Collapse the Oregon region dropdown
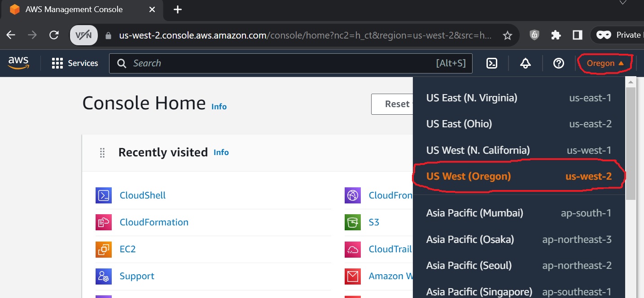644x298 pixels. [x=605, y=63]
